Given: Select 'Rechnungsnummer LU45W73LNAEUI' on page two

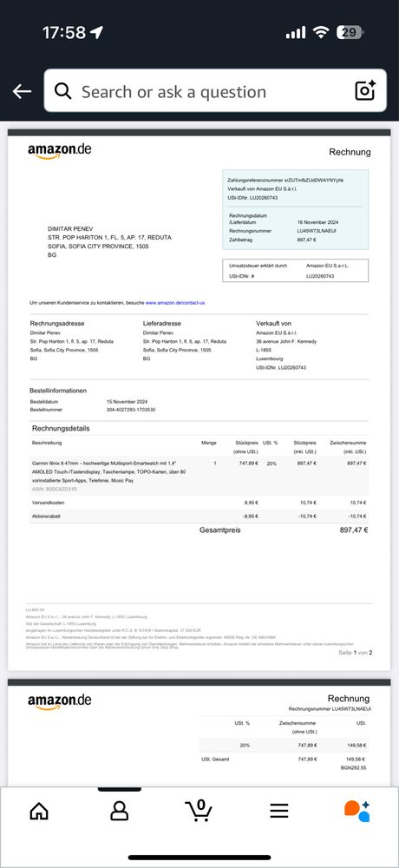Looking at the screenshot, I should tap(330, 709).
